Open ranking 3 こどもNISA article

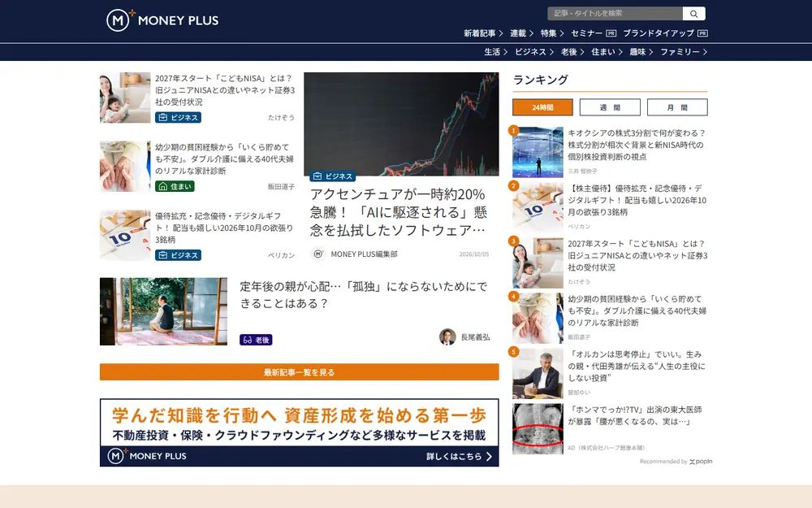(637, 255)
